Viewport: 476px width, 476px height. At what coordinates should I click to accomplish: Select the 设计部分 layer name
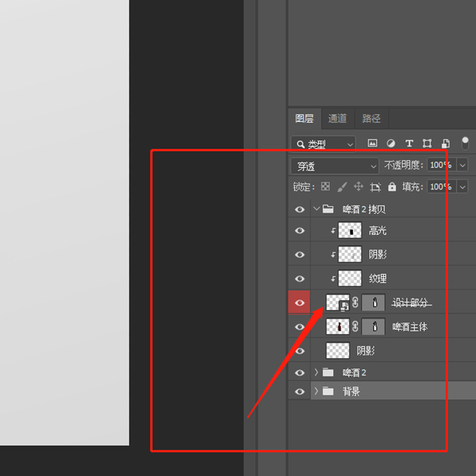pos(410,303)
